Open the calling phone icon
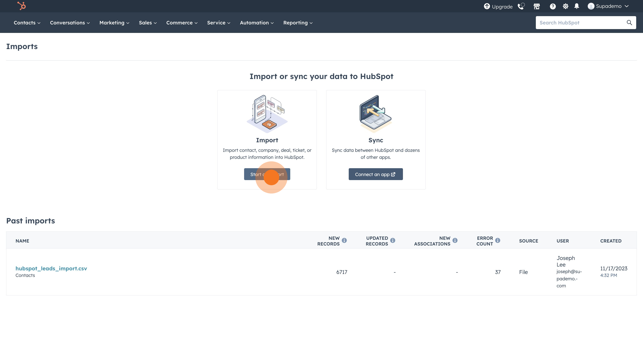 coord(521,6)
